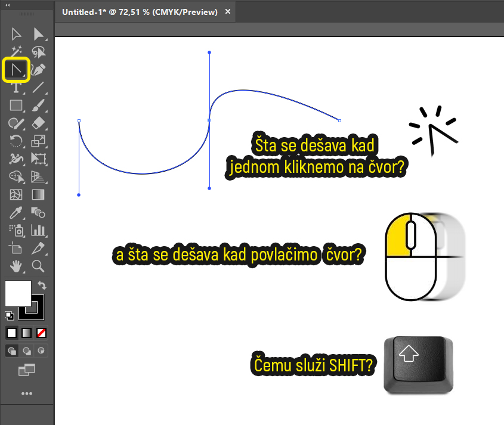Choose the Symbol Sprayer tool
The image size is (504, 425).
point(16,230)
